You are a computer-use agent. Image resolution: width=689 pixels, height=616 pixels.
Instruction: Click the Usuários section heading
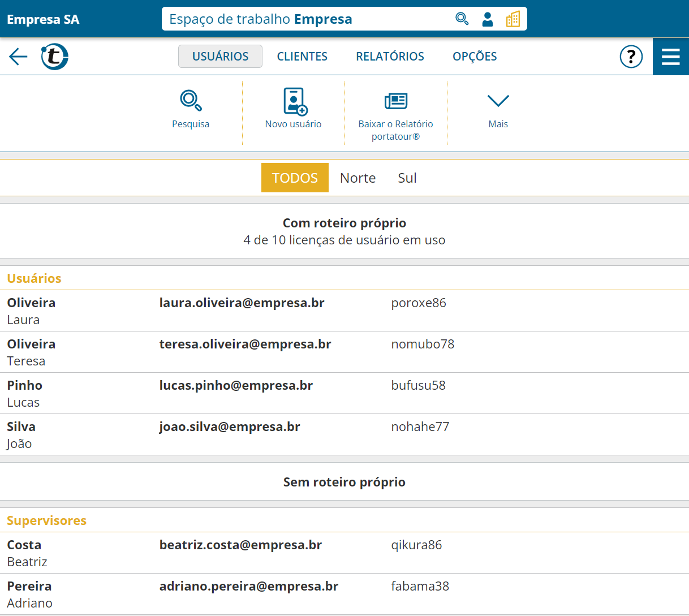(34, 278)
